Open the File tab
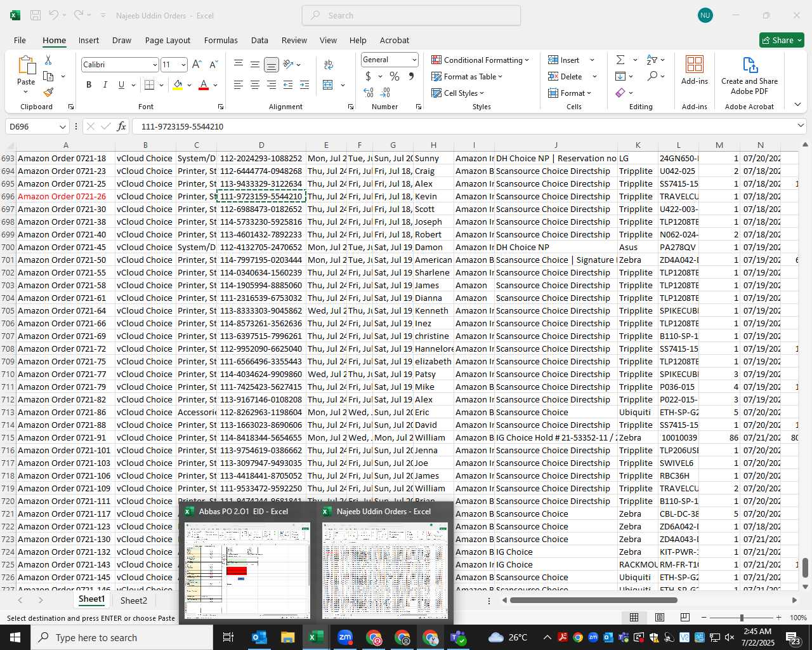The width and height of the screenshot is (812, 650). click(x=20, y=40)
